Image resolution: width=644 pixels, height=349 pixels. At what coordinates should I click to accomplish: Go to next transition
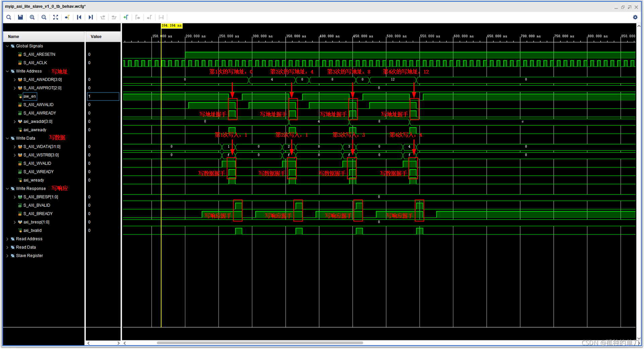[x=114, y=17]
